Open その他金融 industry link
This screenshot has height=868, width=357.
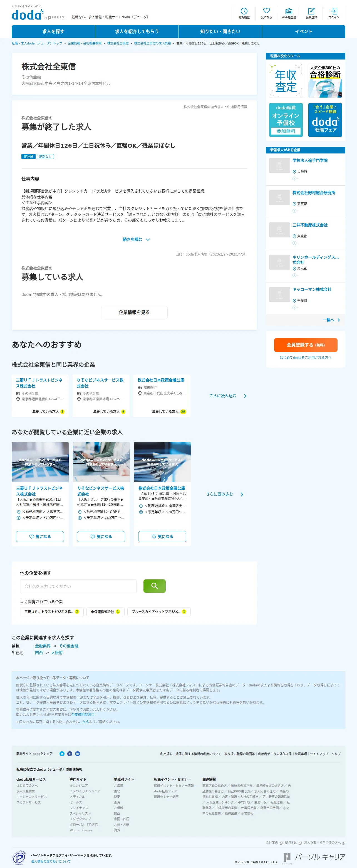(x=69, y=646)
